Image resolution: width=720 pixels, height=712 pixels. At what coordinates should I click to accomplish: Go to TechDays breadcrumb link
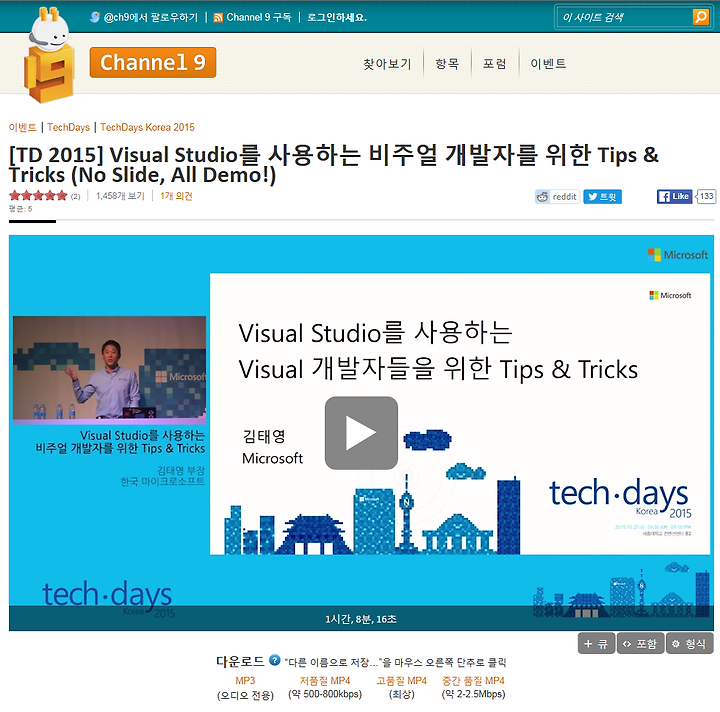click(x=68, y=127)
